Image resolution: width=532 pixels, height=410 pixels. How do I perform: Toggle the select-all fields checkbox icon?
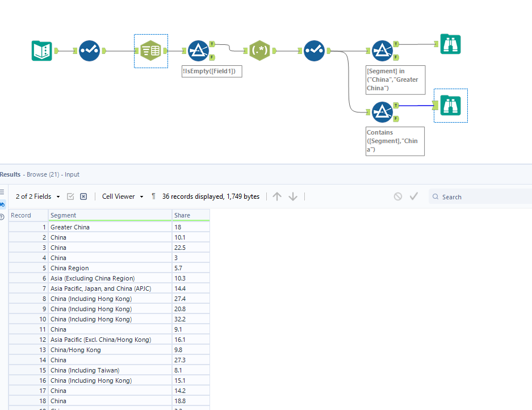coord(70,196)
